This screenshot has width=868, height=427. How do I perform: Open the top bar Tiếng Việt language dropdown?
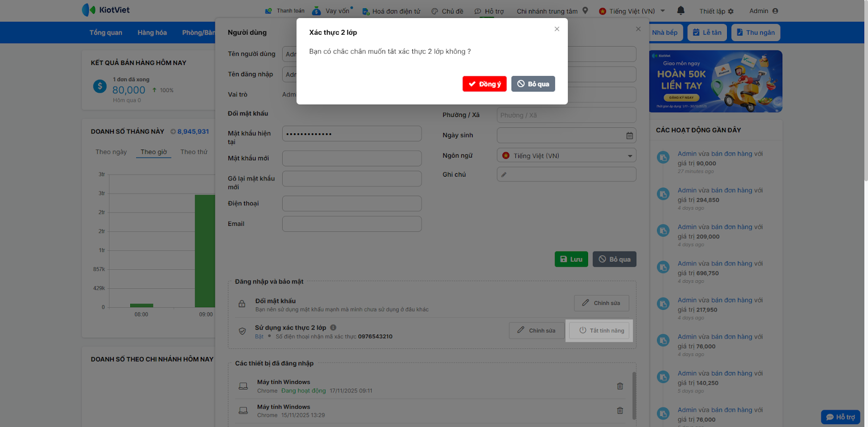click(x=662, y=11)
